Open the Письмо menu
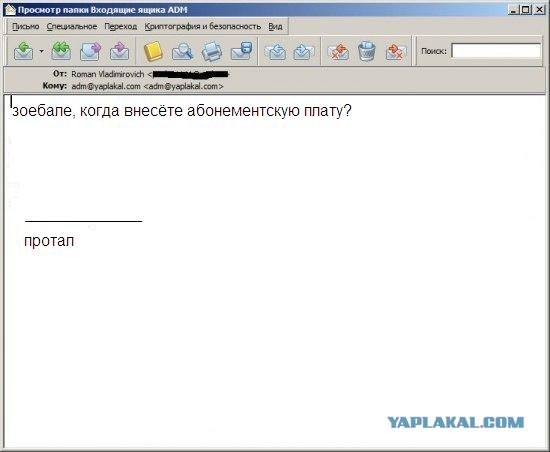This screenshot has width=550, height=452. [26, 27]
